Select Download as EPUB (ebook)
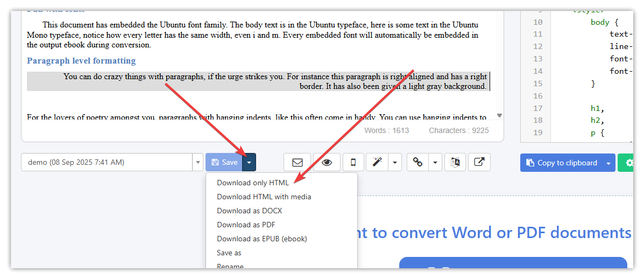Image resolution: width=644 pixels, height=279 pixels. click(x=261, y=239)
